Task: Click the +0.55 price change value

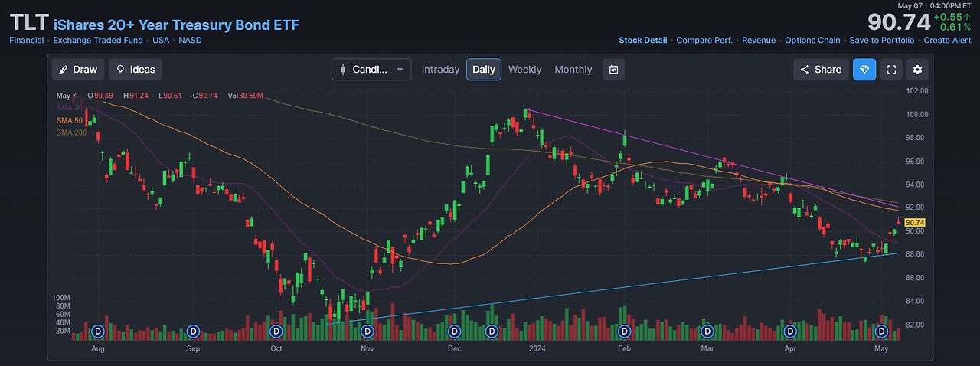Action: tap(952, 16)
